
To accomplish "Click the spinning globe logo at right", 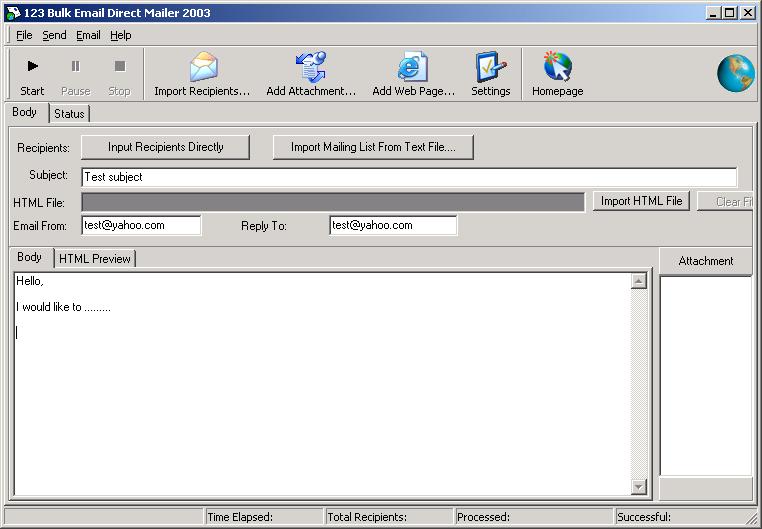I will (737, 73).
